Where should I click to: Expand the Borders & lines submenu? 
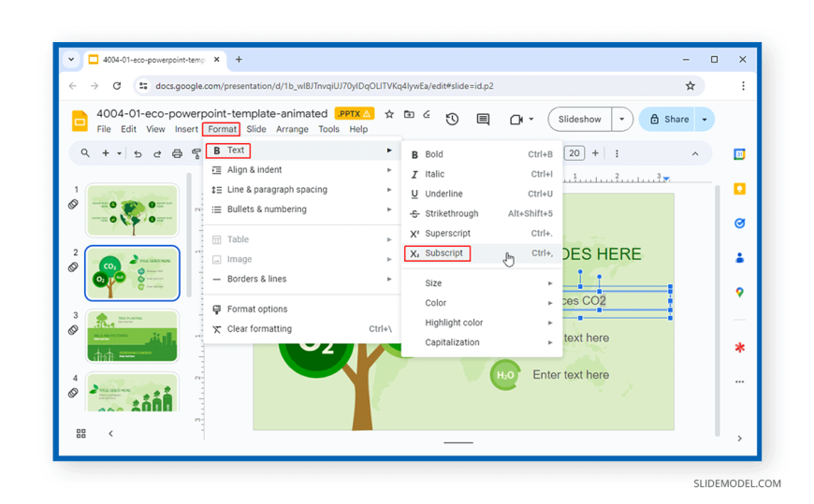(x=301, y=280)
